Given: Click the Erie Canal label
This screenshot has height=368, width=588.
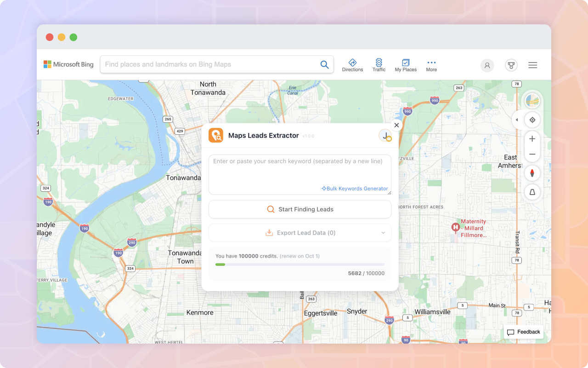Looking at the screenshot, I should pos(293,90).
